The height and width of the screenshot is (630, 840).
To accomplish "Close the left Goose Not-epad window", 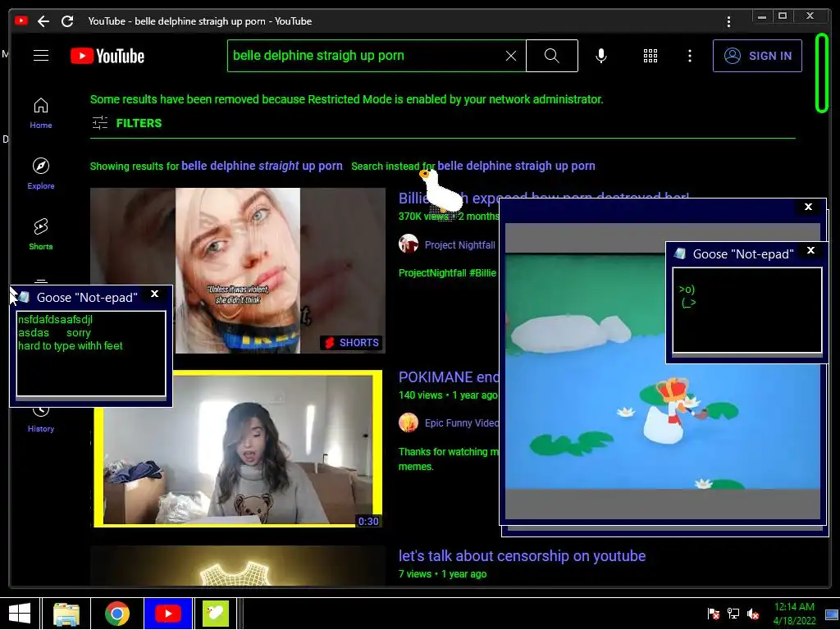I will 154,294.
